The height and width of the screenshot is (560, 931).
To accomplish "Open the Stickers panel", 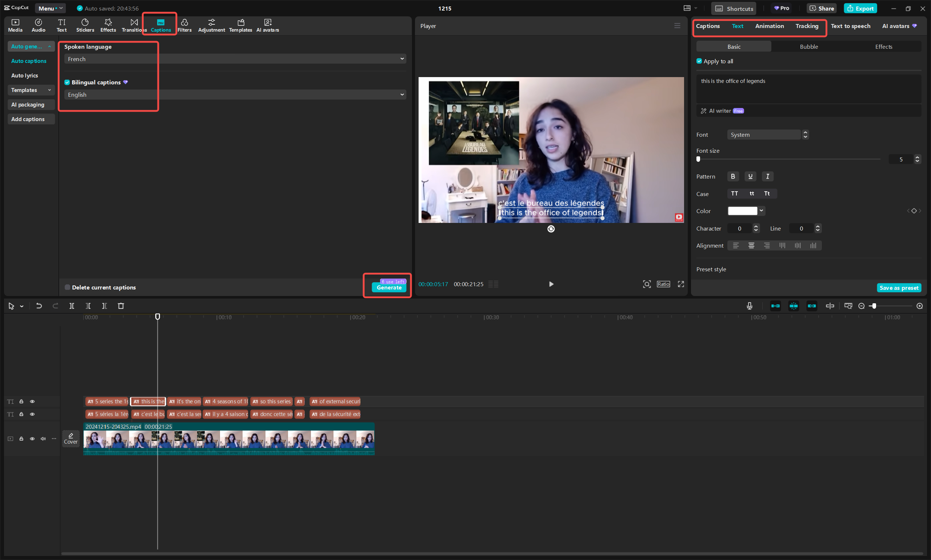I will [85, 25].
